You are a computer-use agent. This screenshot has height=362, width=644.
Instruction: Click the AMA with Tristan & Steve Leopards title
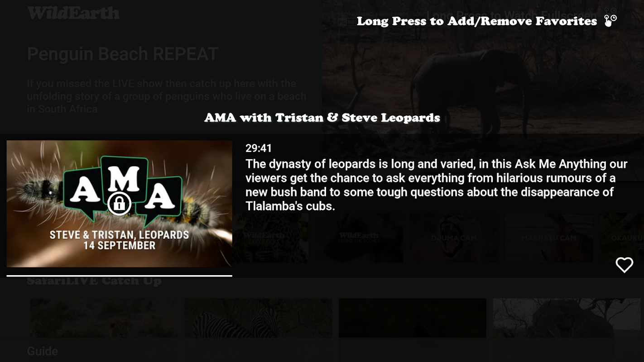click(322, 118)
